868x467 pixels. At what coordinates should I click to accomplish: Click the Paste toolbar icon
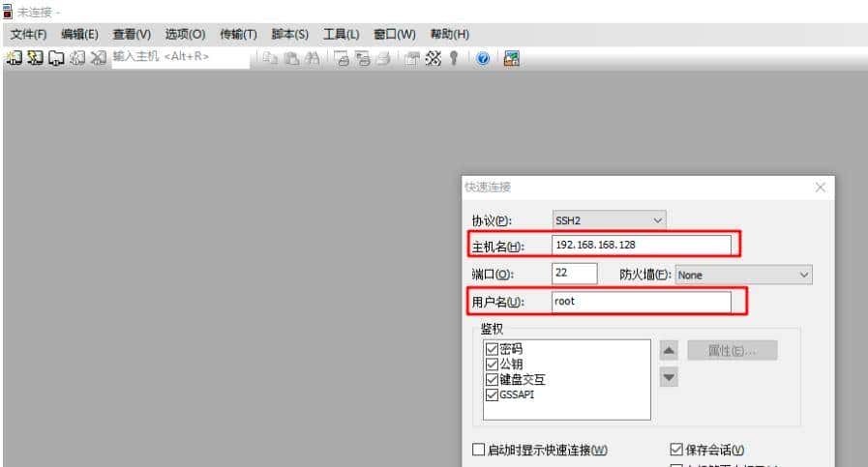(291, 58)
